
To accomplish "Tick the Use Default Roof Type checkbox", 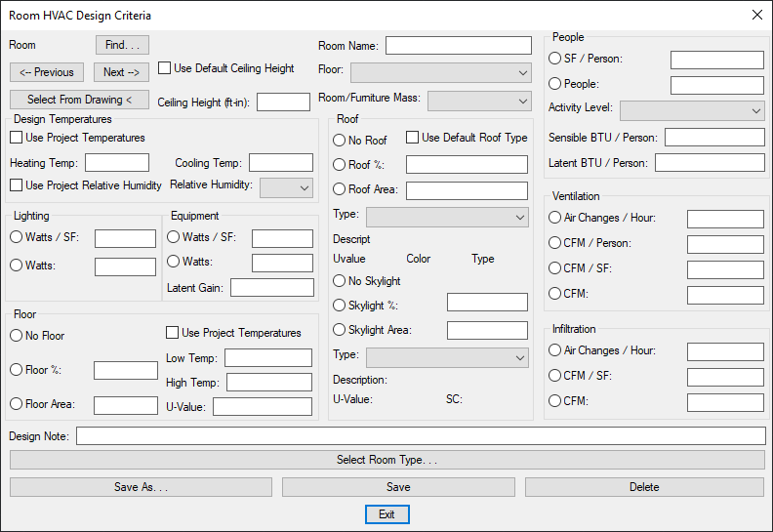I will click(x=412, y=138).
